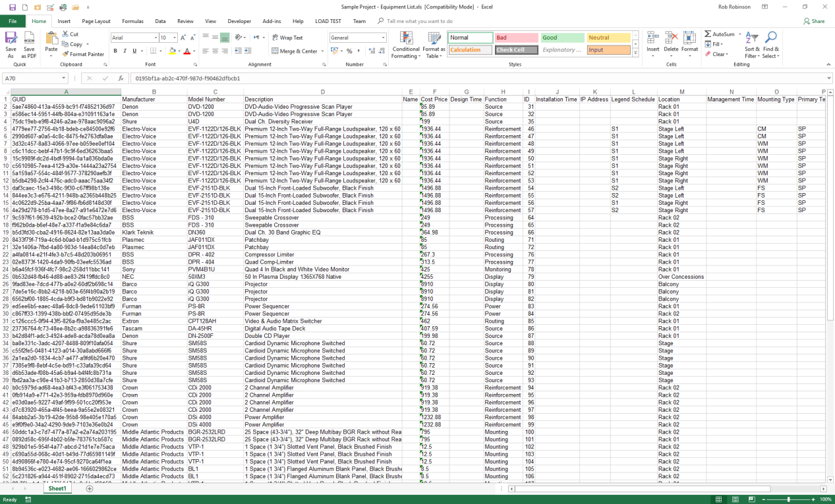Click the Clear eraser icon
Screen dimensions: 835x504
point(708,54)
